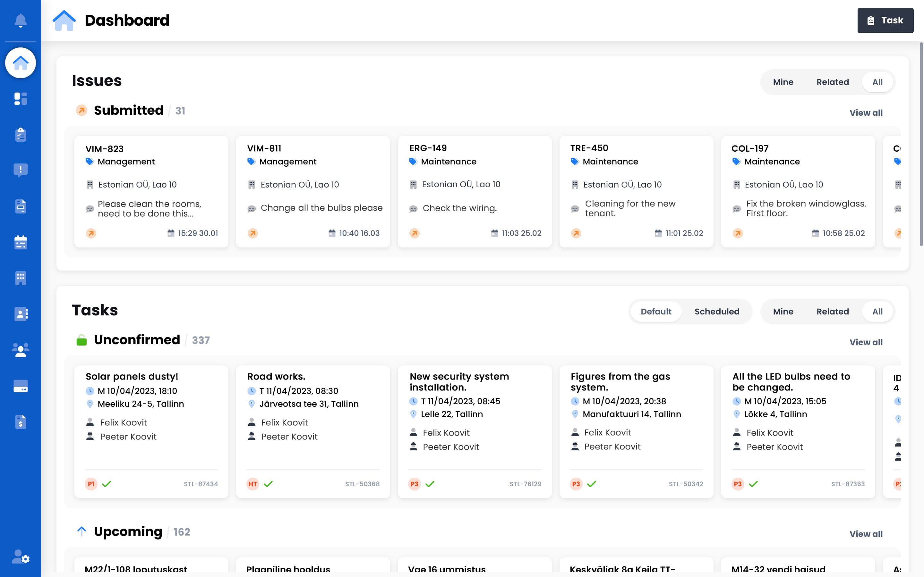Collapse the Upcoming tasks section arrow
This screenshot has height=577, width=924.
81,531
